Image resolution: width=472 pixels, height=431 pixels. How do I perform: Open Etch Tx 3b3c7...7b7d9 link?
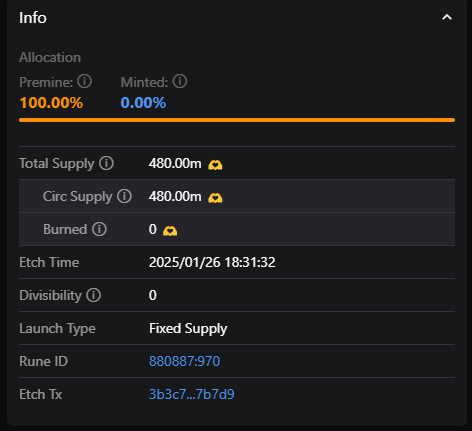pyautogui.click(x=192, y=394)
